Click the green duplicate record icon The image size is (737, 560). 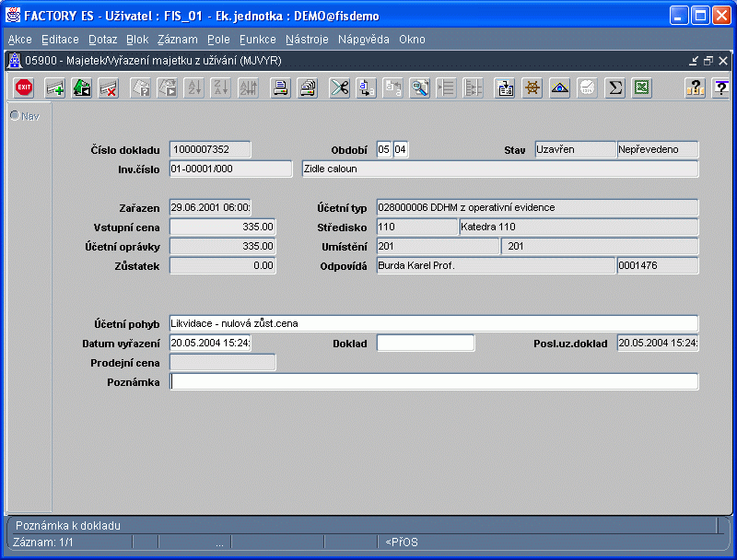click(82, 87)
